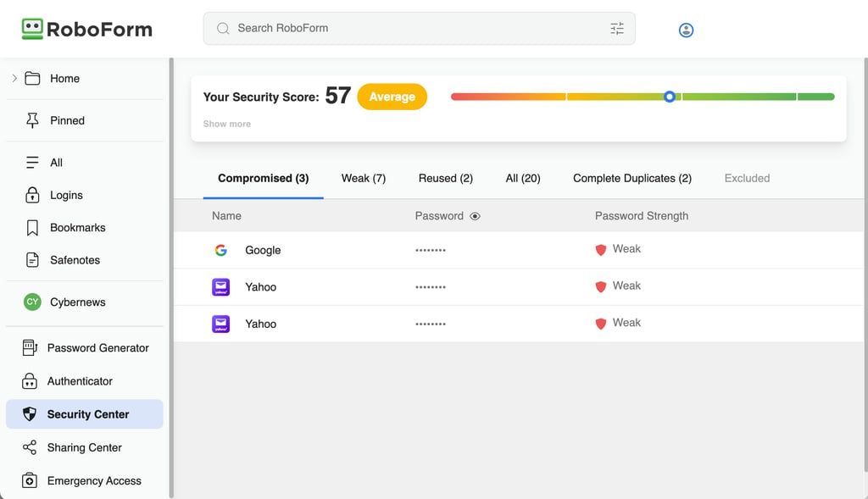Click the Password Strength column header

(642, 216)
